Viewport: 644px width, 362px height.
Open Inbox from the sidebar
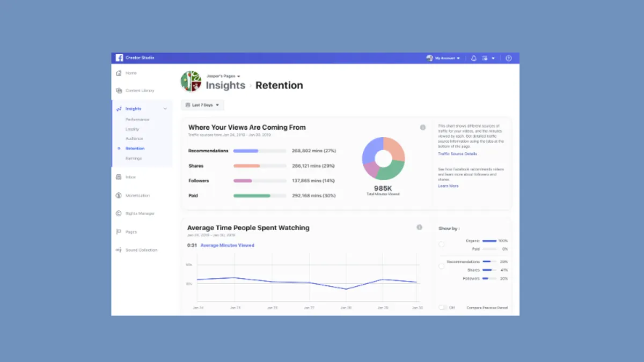point(130,177)
